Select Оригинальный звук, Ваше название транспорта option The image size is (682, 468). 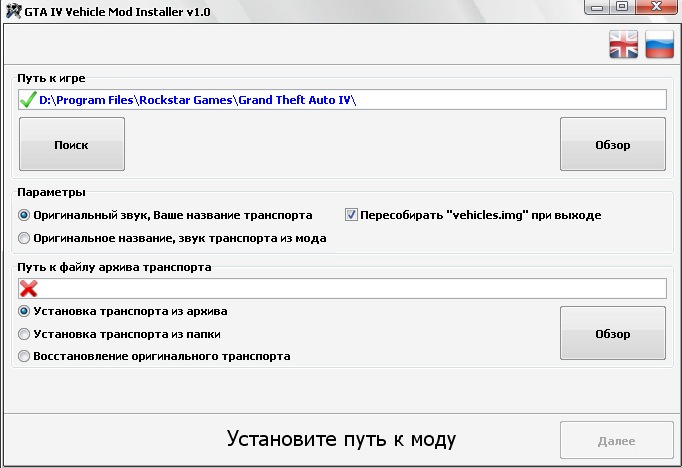point(165,215)
